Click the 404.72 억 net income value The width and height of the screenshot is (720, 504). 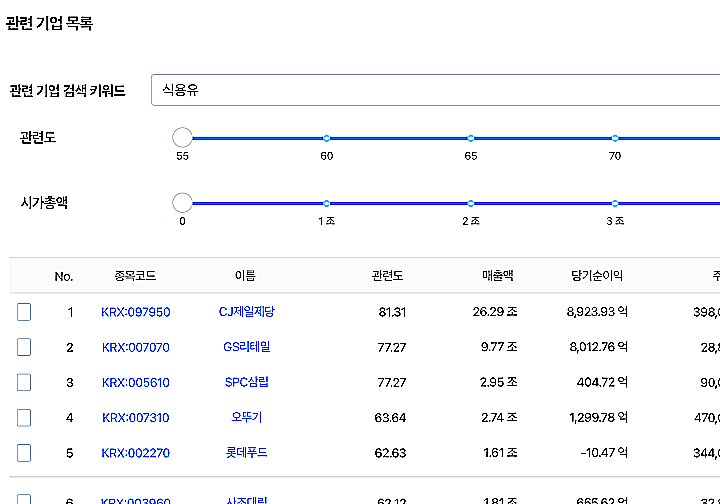(602, 382)
